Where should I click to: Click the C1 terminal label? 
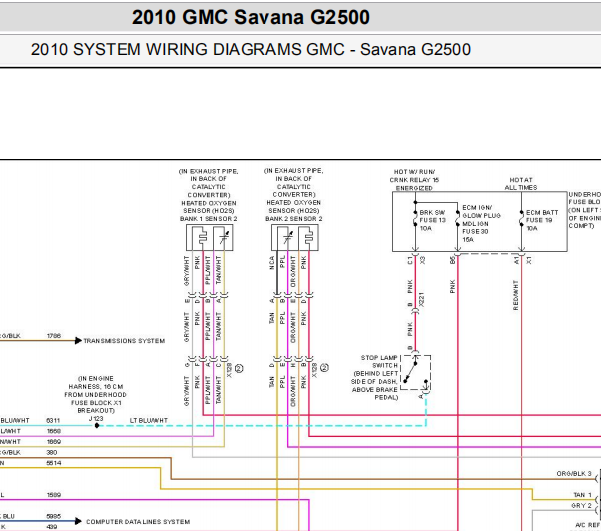(410, 261)
